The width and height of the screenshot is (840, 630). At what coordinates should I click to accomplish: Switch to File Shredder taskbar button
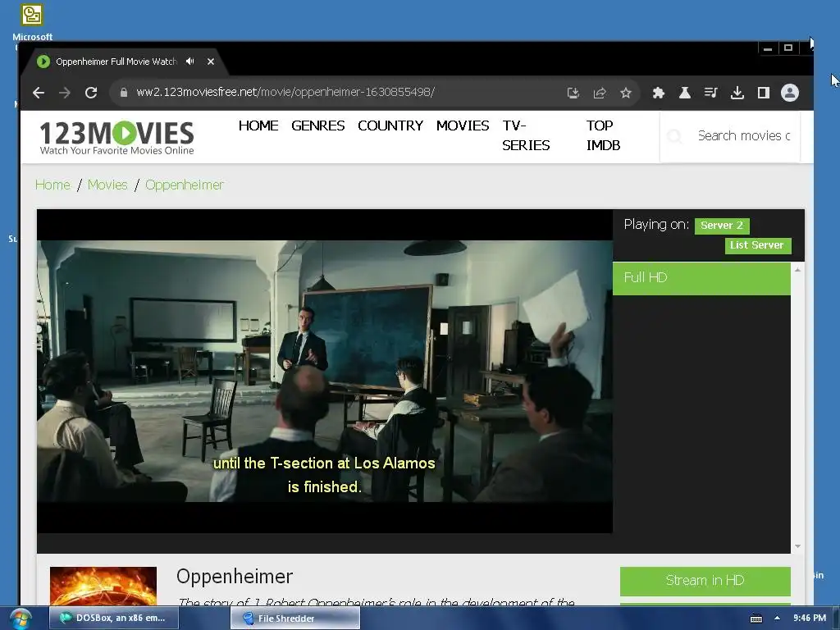pyautogui.click(x=295, y=618)
